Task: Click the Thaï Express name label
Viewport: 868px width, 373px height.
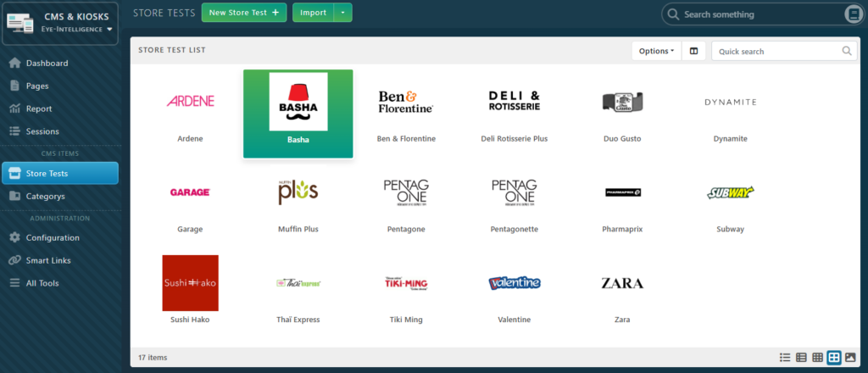Action: 298,320
